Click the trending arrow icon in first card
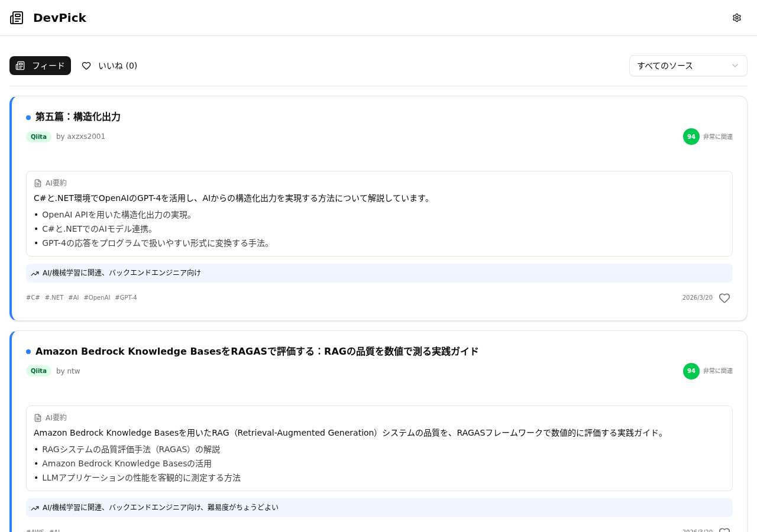The image size is (757, 532). (35, 274)
